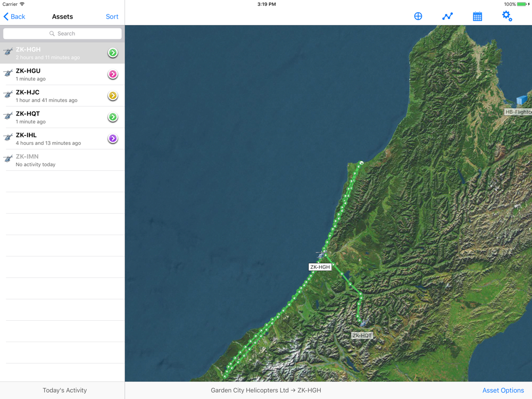Tap the HB-Flightcell map label

pos(518,112)
